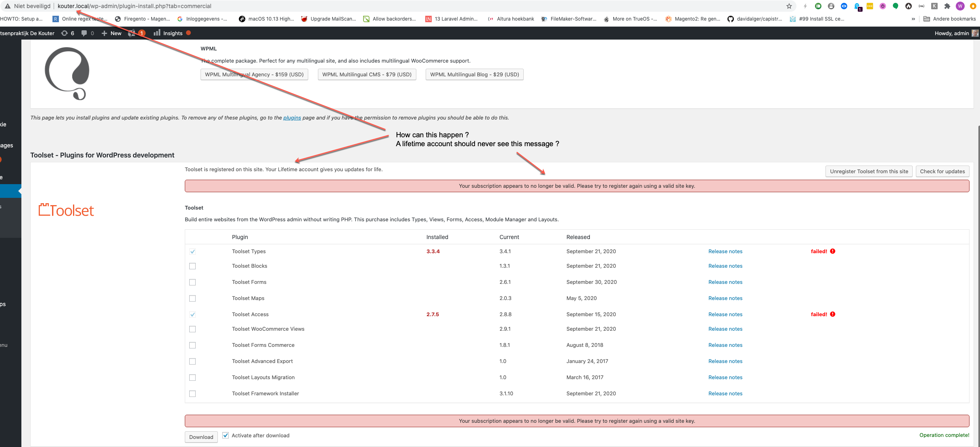Open the comments bubble icon in admin bar

pos(84,33)
